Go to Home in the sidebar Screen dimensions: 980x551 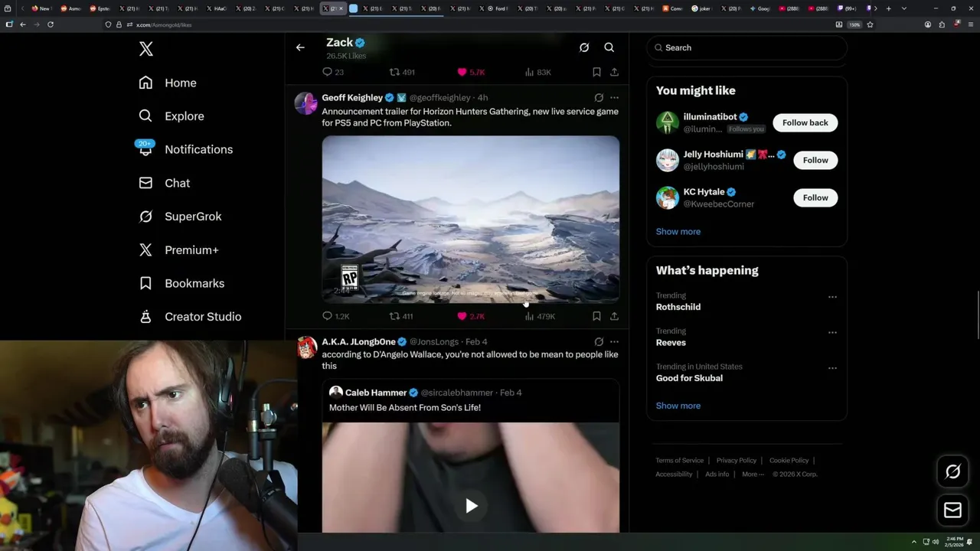pos(168,83)
